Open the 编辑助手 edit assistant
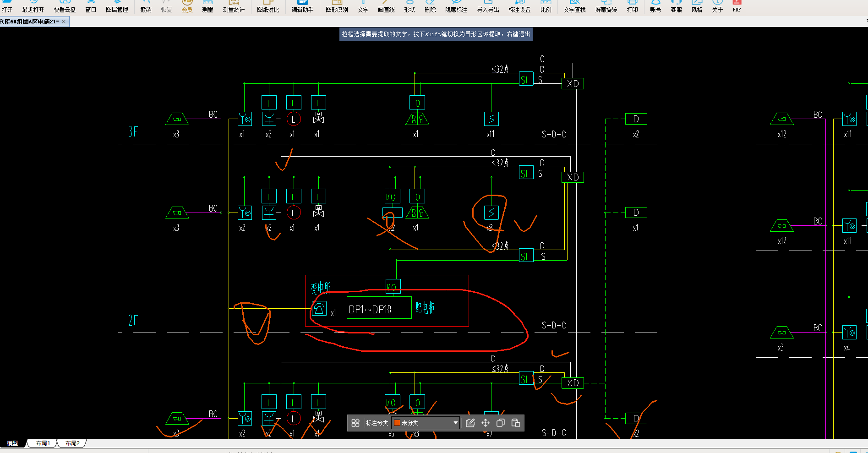 click(x=302, y=6)
